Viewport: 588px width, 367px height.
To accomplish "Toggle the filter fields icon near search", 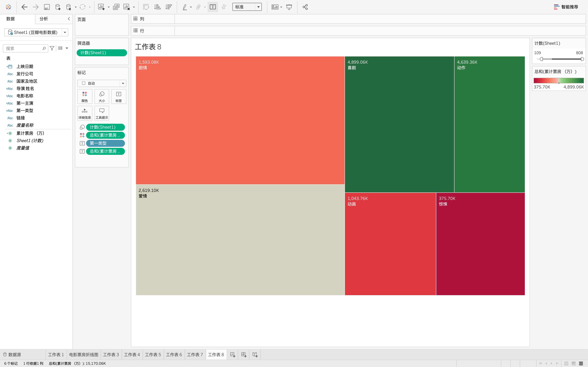I will point(52,48).
